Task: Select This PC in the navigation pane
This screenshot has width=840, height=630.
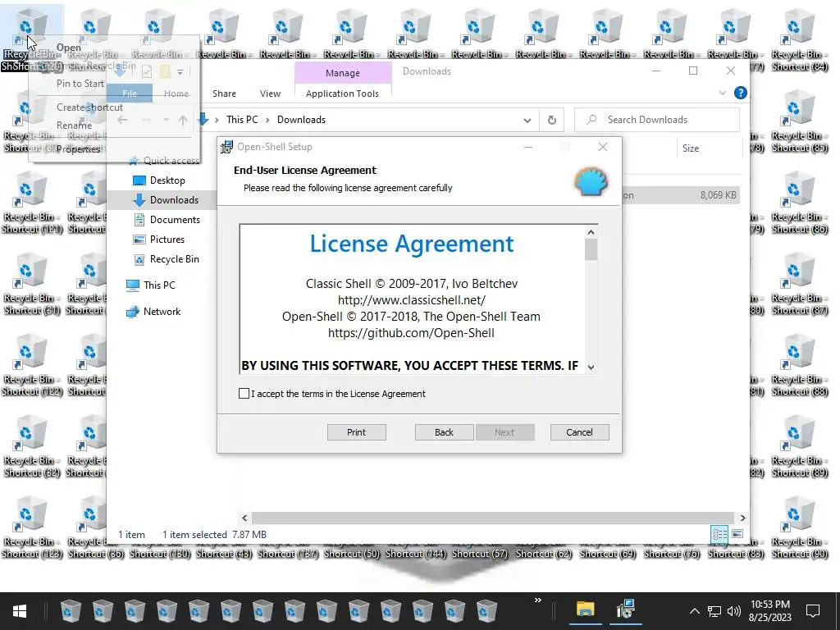Action: click(151, 285)
